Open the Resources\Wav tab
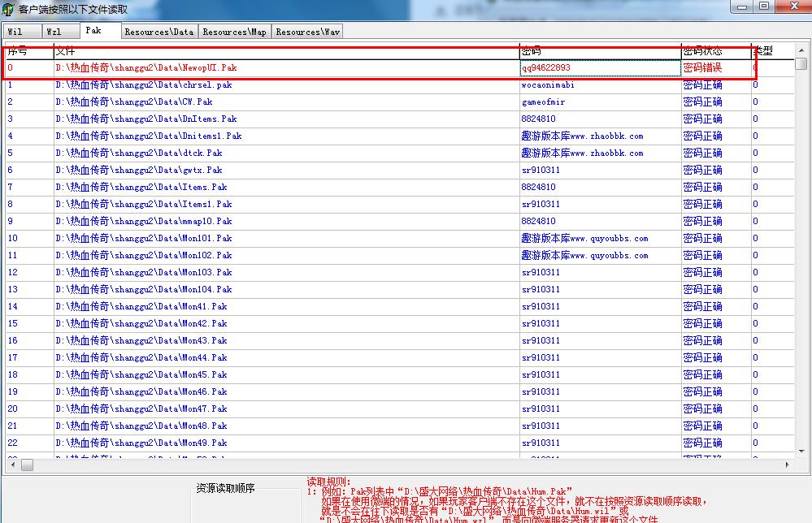 pyautogui.click(x=307, y=32)
